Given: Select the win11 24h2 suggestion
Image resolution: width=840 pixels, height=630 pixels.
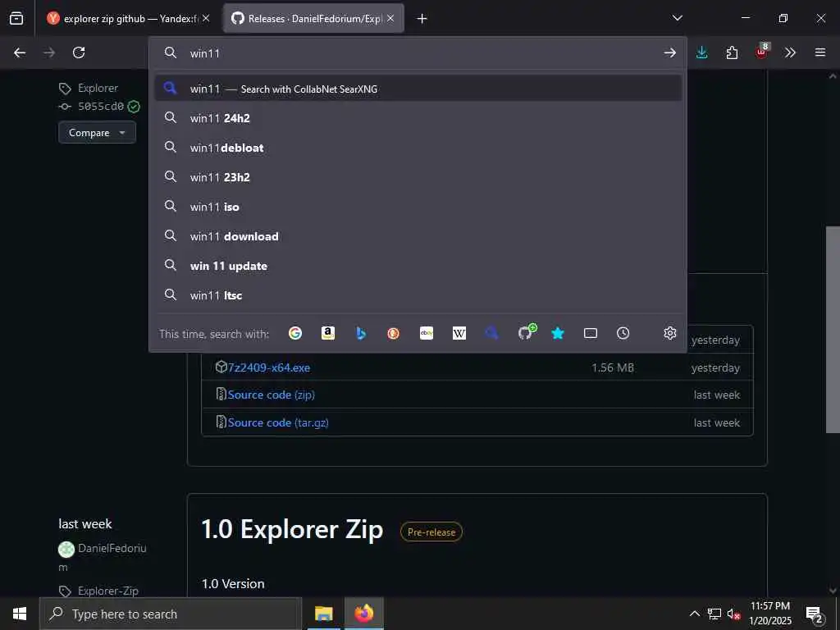Looking at the screenshot, I should pyautogui.click(x=418, y=118).
